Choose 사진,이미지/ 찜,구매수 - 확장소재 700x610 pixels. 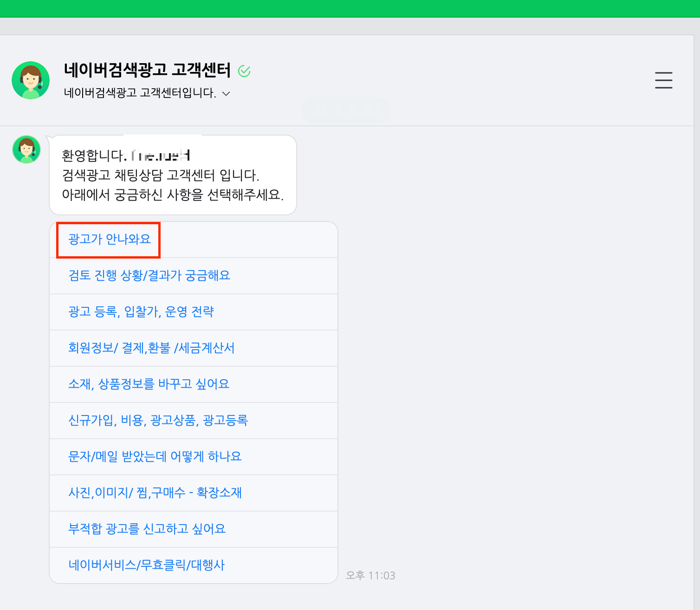[194, 493]
